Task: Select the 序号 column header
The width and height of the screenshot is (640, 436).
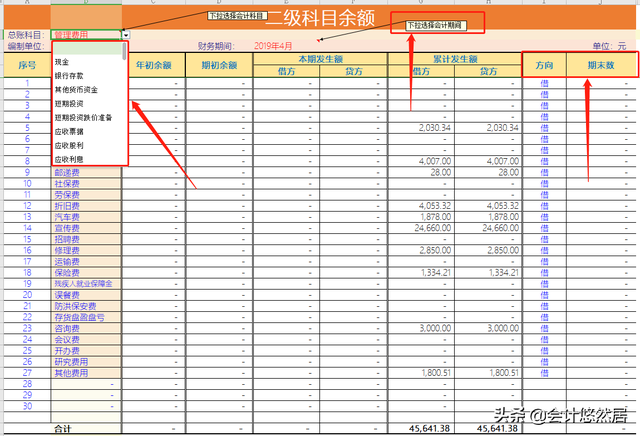Action: point(27,65)
